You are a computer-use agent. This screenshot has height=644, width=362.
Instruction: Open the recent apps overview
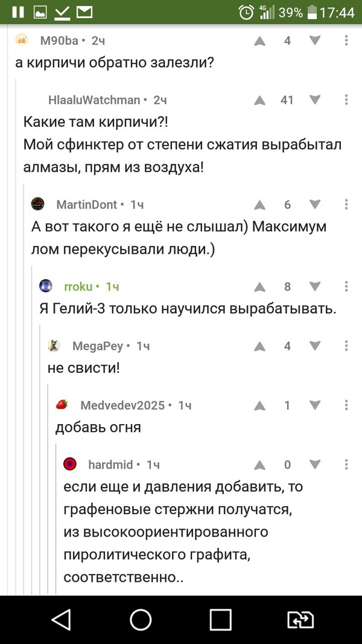(221, 620)
